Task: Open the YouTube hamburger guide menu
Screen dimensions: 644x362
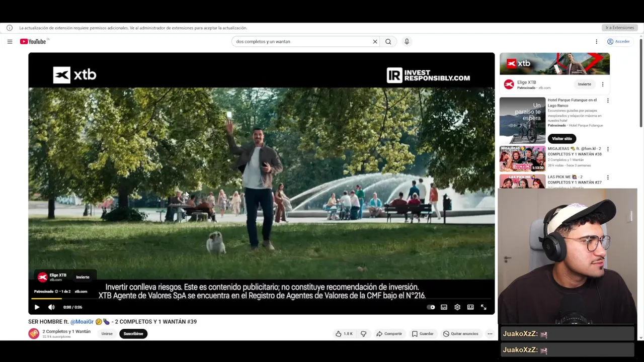Action: coord(10,42)
